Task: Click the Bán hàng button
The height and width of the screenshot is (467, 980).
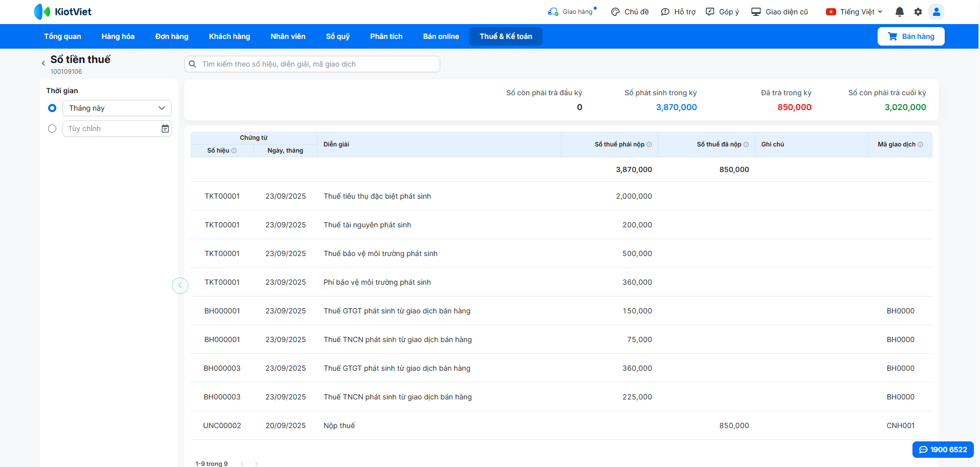Action: pyautogui.click(x=911, y=36)
